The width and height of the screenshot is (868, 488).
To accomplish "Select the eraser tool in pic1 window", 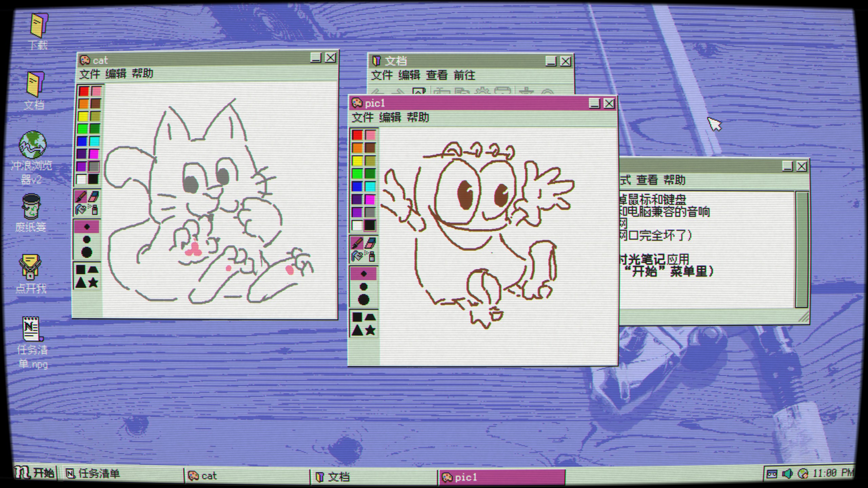I will pyautogui.click(x=370, y=243).
